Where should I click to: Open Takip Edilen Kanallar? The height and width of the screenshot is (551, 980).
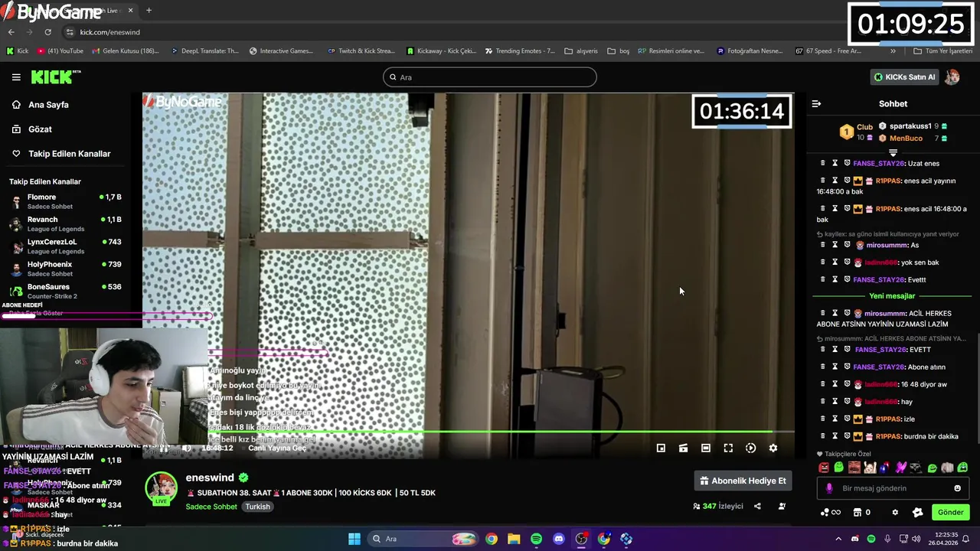click(69, 154)
